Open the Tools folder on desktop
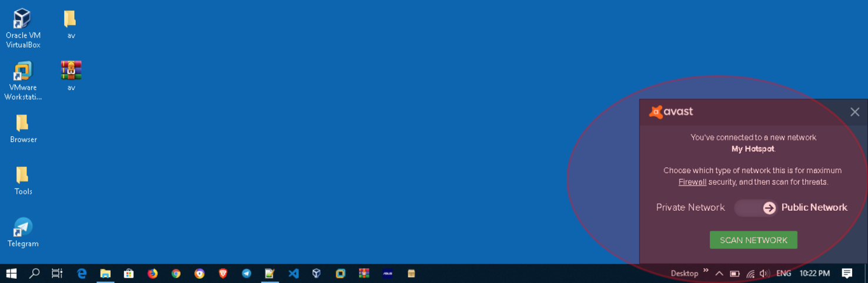This screenshot has width=868, height=283. pos(23,180)
